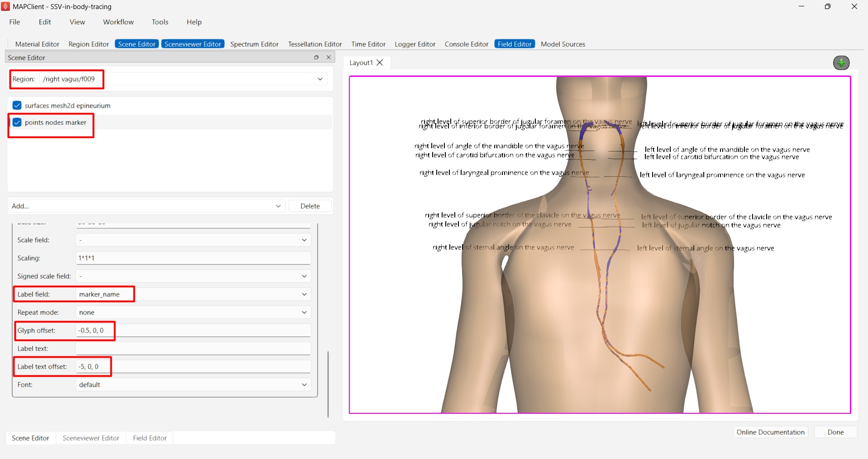Viewport: 868px width, 459px height.
Task: Click the MAPClient app icon in title bar
Action: click(5, 6)
